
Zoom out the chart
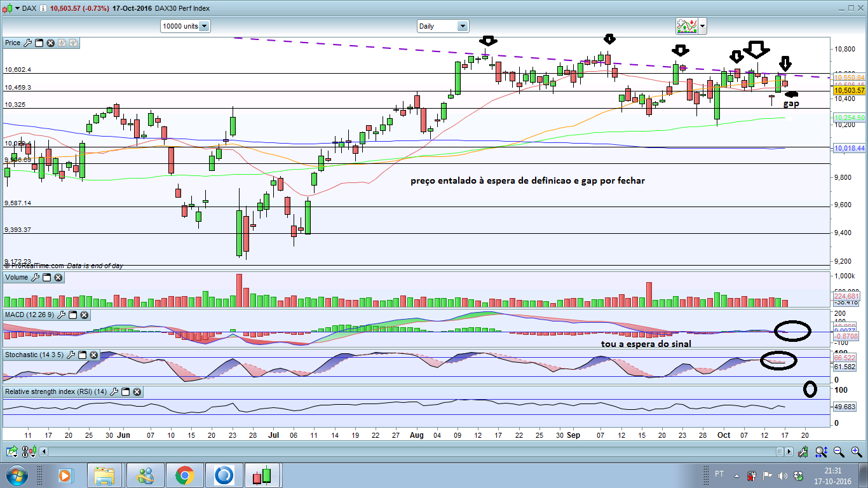pos(839,452)
